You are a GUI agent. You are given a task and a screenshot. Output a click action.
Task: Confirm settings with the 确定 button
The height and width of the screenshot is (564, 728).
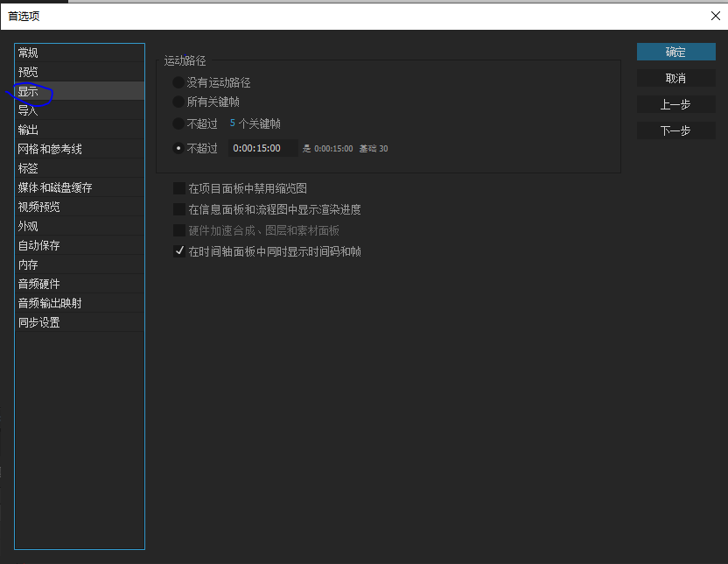point(675,52)
